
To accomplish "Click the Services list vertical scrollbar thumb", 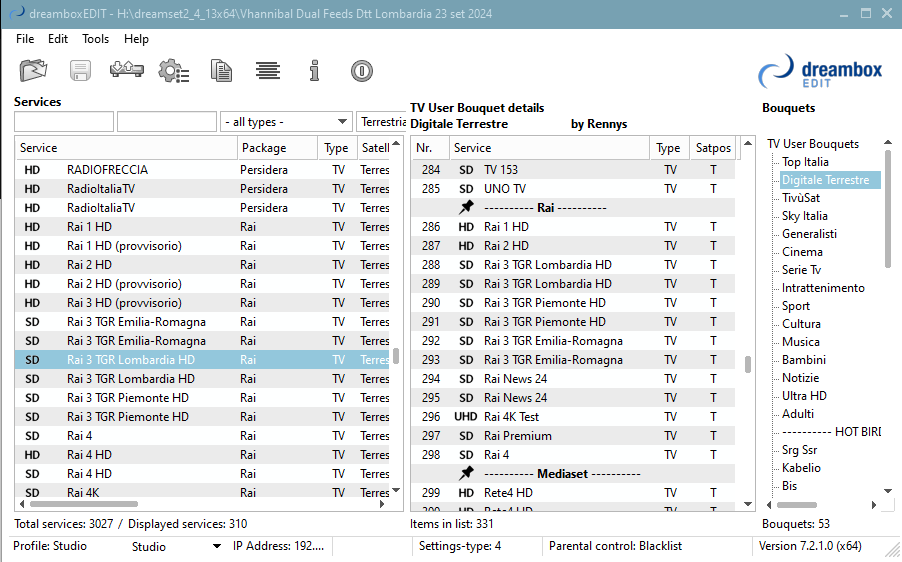I will 396,355.
